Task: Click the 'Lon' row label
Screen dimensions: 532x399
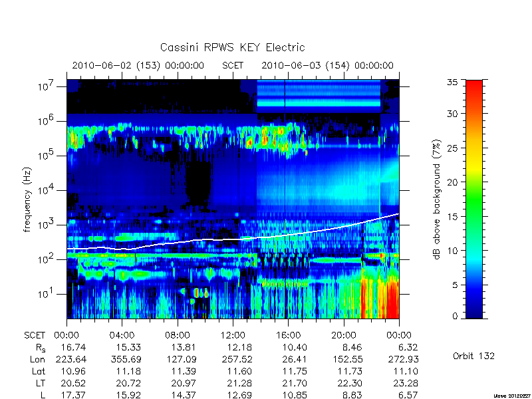Action: (x=37, y=359)
